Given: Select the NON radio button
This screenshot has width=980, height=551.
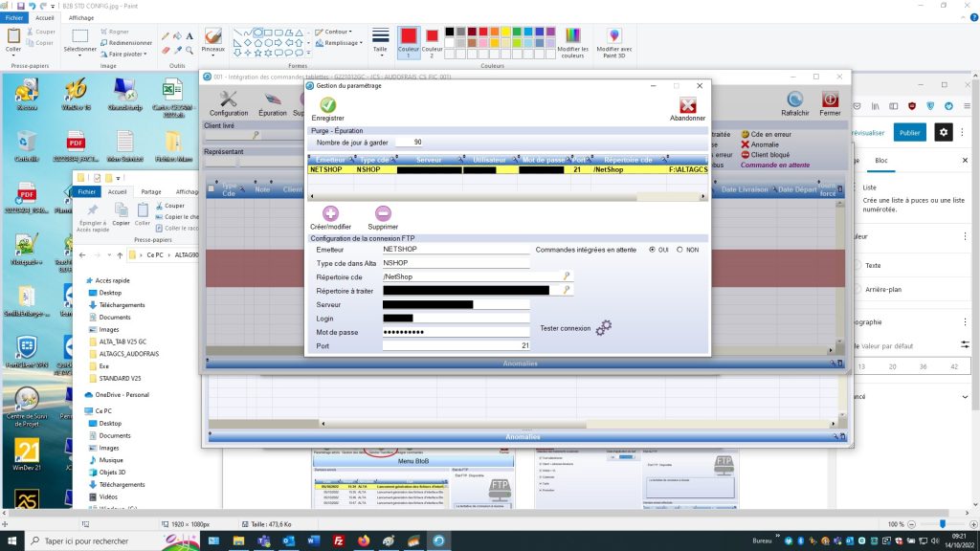Looking at the screenshot, I should (x=680, y=250).
